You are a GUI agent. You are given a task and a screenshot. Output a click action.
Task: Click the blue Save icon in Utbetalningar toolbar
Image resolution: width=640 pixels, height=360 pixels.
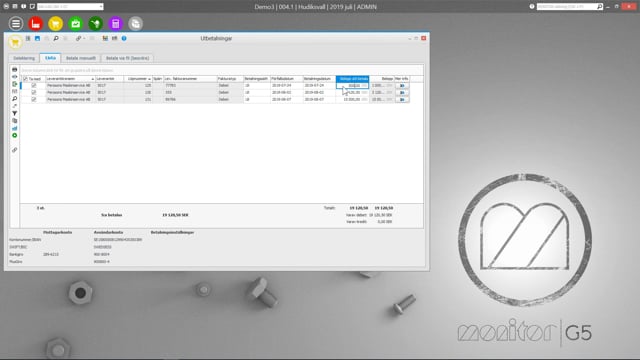(x=37, y=38)
